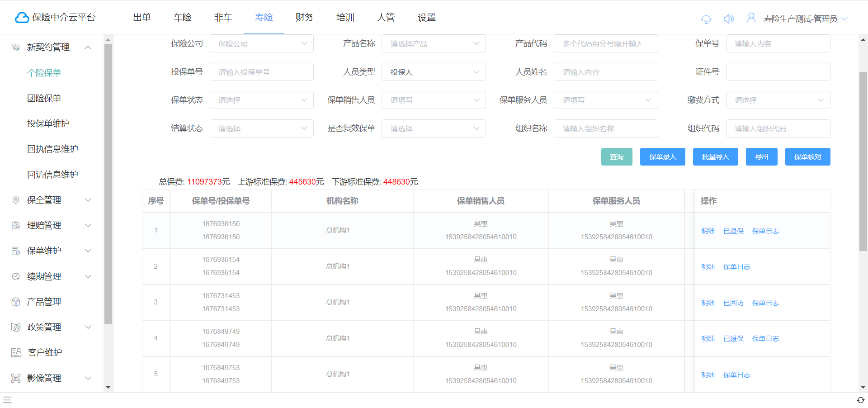Click 已退保 for policy 1676936150
This screenshot has height=408, width=868.
pos(733,231)
